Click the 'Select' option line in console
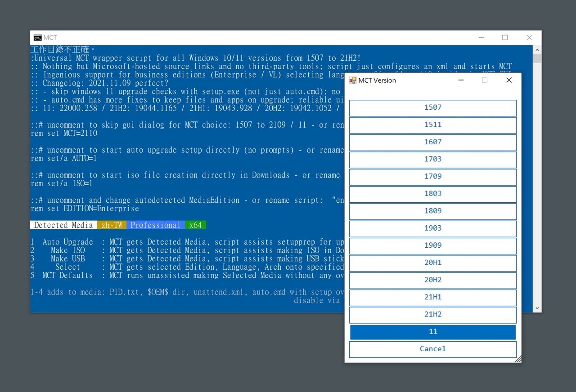The image size is (576, 392). pyautogui.click(x=187, y=267)
